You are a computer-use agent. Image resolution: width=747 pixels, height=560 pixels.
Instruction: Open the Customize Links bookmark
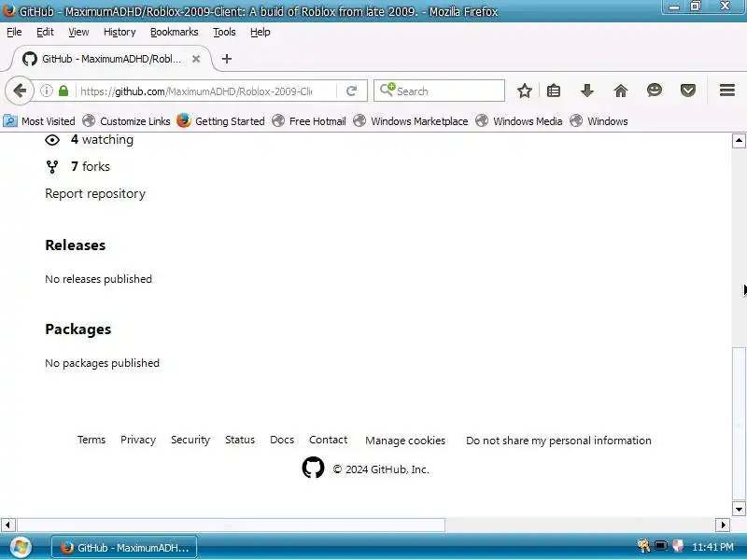(x=126, y=121)
